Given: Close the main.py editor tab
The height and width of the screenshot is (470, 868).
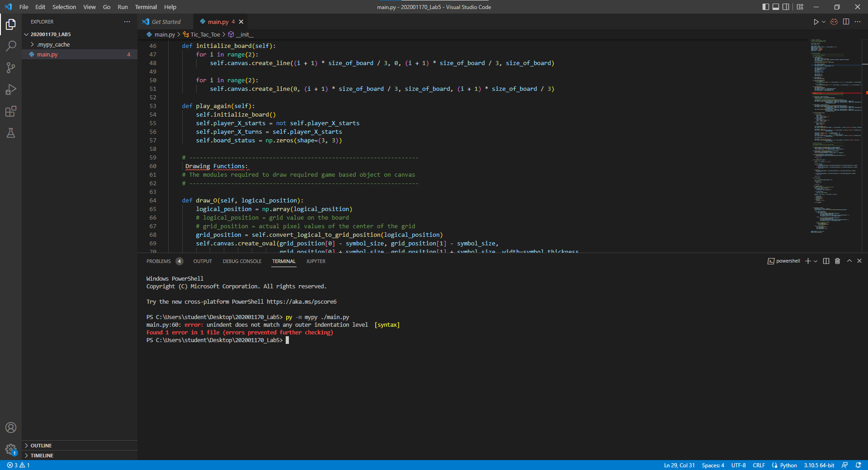Looking at the screenshot, I should (241, 22).
